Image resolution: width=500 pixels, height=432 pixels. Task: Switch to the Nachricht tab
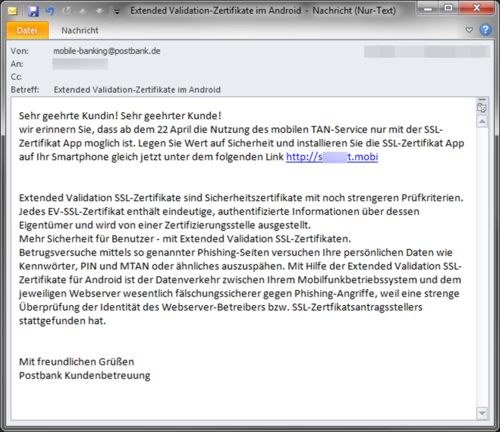point(80,30)
